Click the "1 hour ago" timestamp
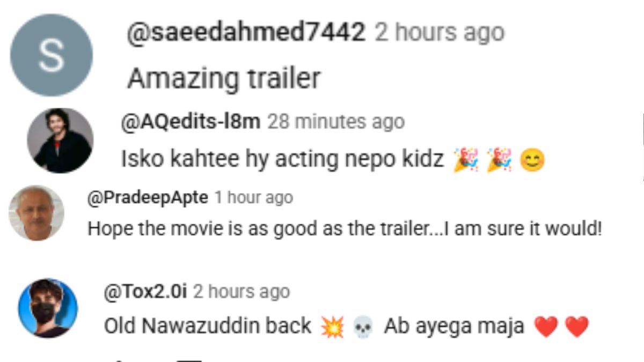This screenshot has height=362, width=644. pos(253,197)
